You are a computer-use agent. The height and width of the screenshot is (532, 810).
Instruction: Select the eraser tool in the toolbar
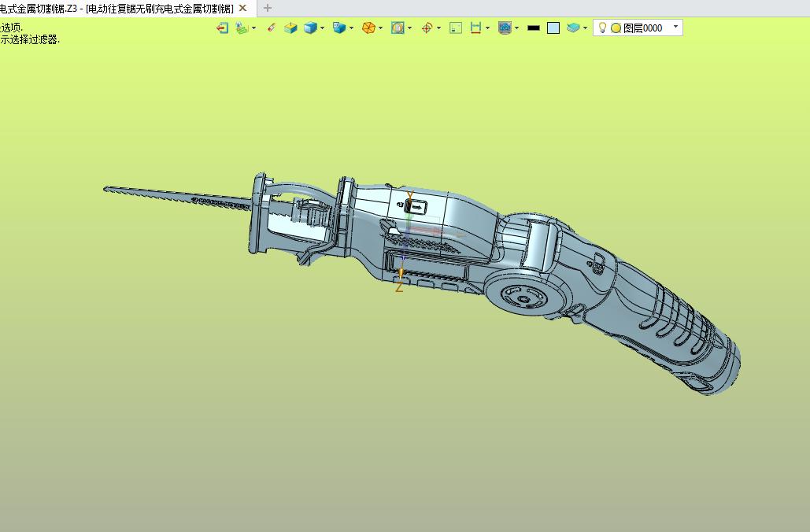coord(271,28)
